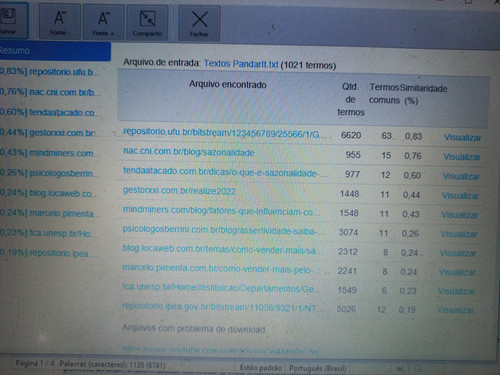500x375 pixels.
Task: Click Visualizar for the marcelo.pimenta row
Action: coord(457,272)
